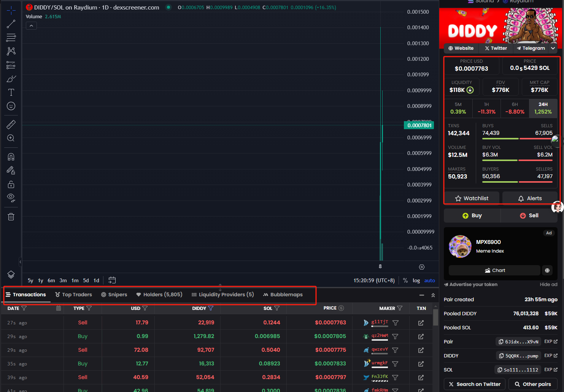Screen dimensions: 564x392
Task: Open price scale settings gear
Action: tap(421, 267)
